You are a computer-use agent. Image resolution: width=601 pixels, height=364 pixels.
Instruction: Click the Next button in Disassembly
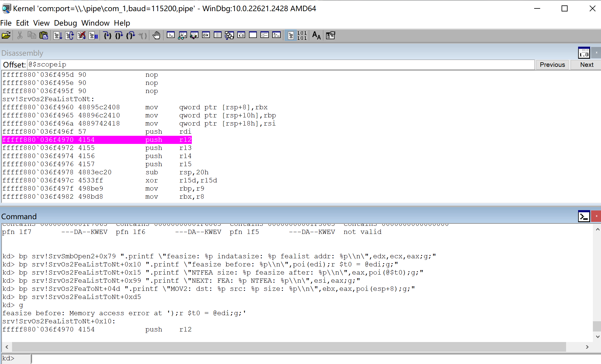[586, 65]
